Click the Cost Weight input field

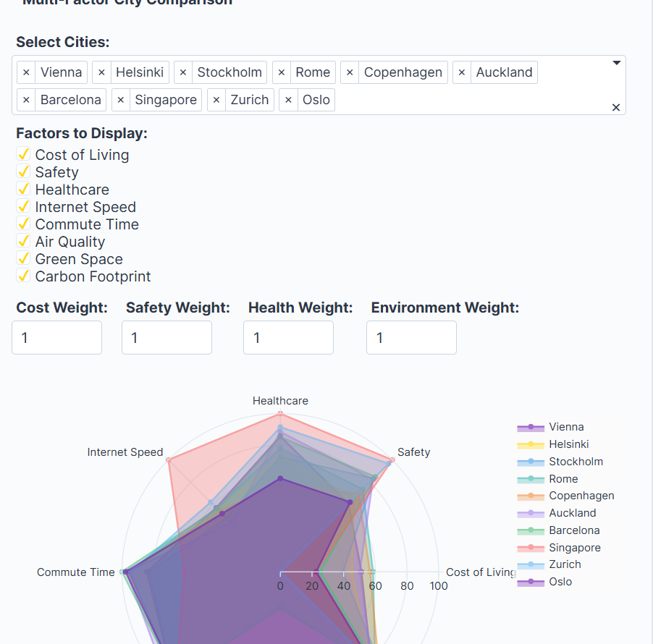56,337
